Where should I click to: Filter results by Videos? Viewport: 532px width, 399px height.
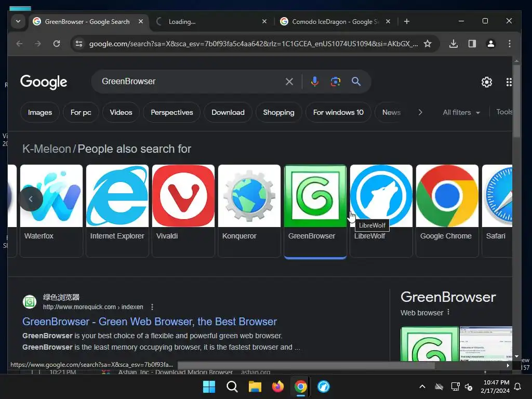point(121,112)
